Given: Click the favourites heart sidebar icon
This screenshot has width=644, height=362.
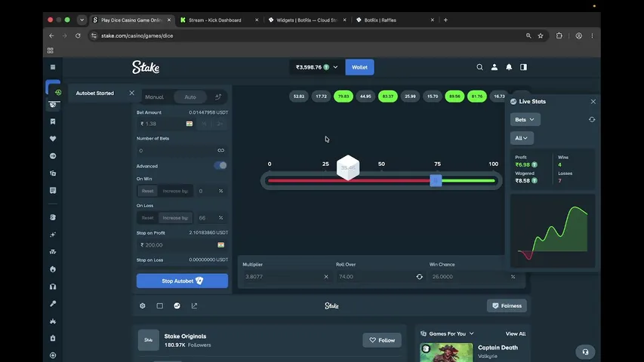Looking at the screenshot, I should coord(53,139).
